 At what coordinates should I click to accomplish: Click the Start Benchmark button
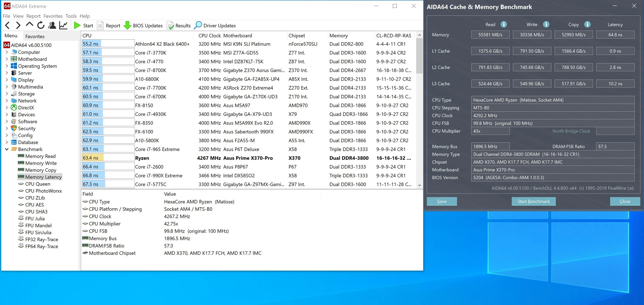(x=533, y=201)
